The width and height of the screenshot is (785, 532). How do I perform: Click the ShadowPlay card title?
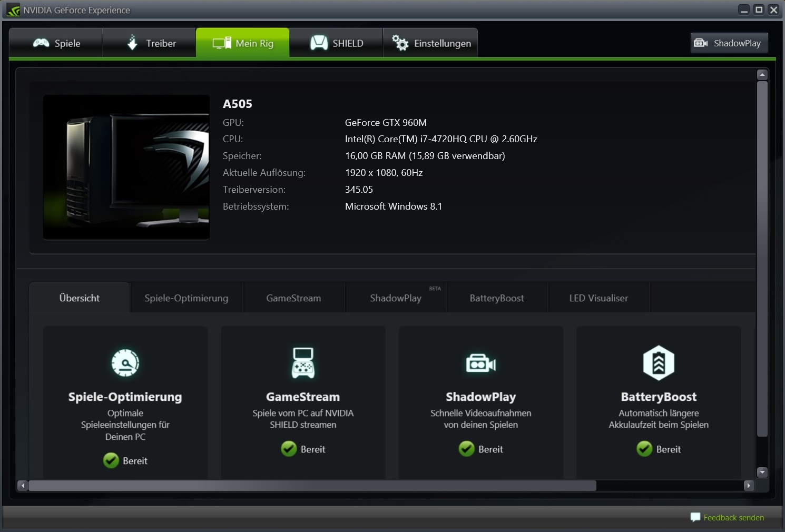click(x=481, y=397)
